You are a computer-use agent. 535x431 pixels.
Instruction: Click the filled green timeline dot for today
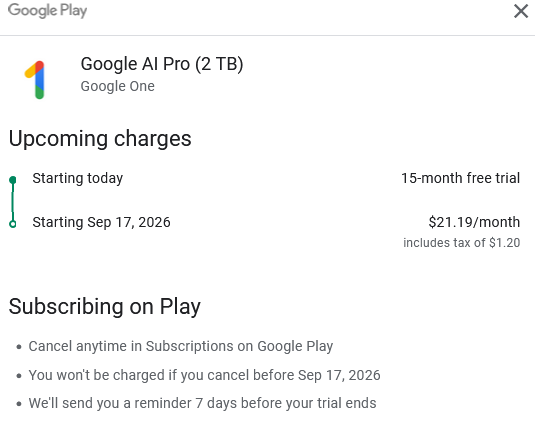(13, 179)
